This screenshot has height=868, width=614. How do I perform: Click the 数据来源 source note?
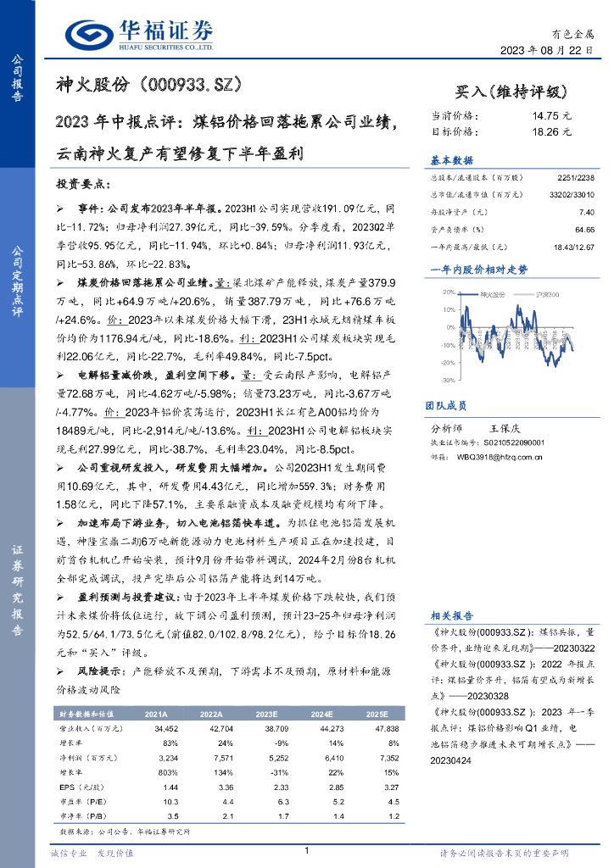pyautogui.click(x=126, y=832)
